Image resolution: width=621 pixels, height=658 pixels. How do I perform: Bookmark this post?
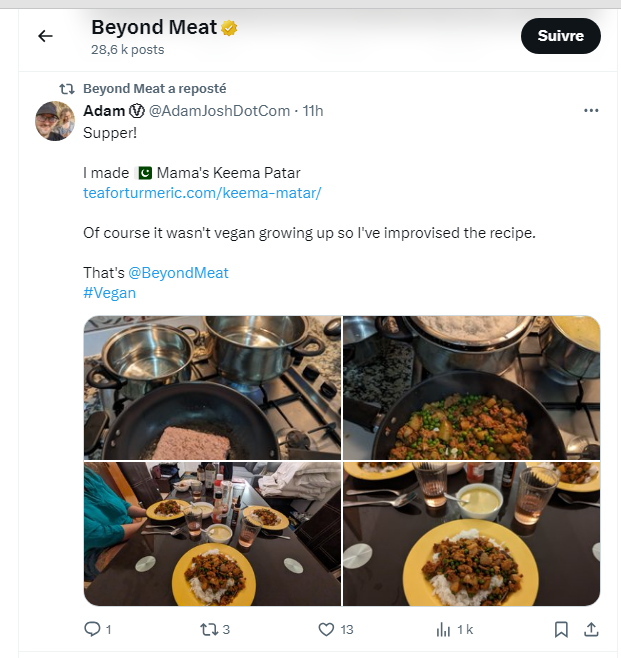pos(561,629)
